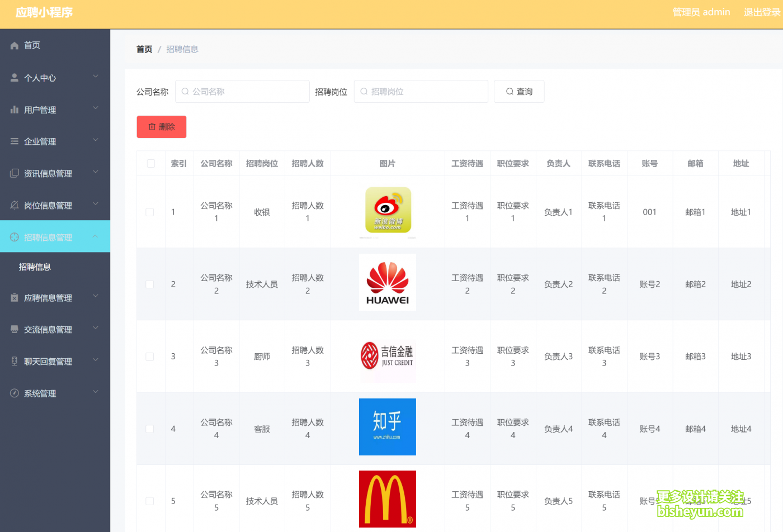Click the compass icon beside 系统管理
The image size is (783, 532).
15,393
